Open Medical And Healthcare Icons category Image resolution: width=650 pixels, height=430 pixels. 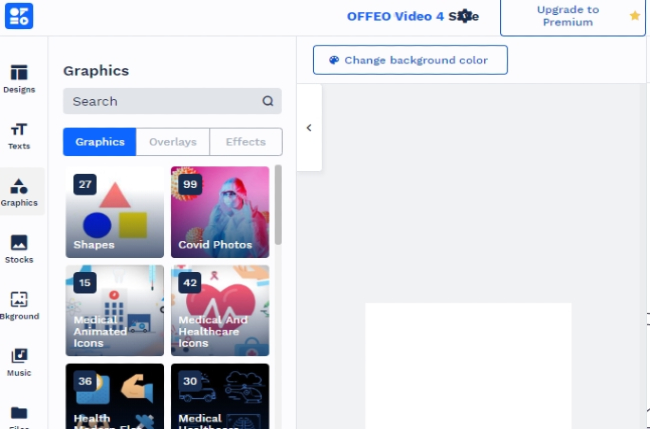point(220,310)
